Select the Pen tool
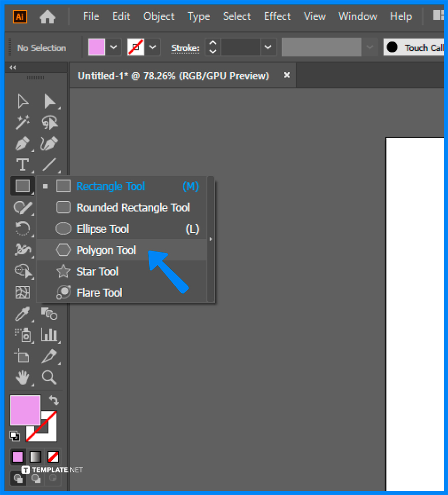 [x=22, y=144]
